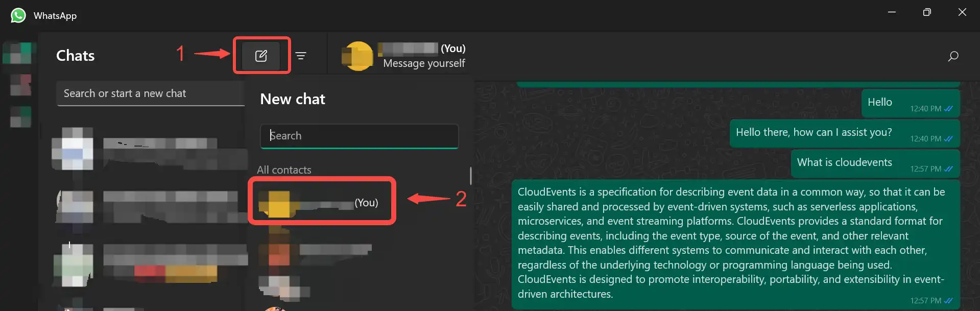Open the new chat compose icon

261,56
